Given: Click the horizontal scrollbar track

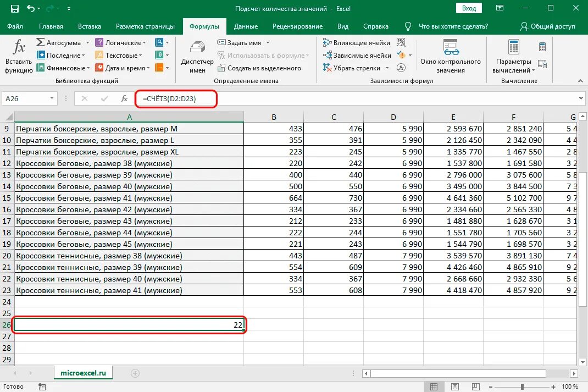Looking at the screenshot, I should point(558,374).
